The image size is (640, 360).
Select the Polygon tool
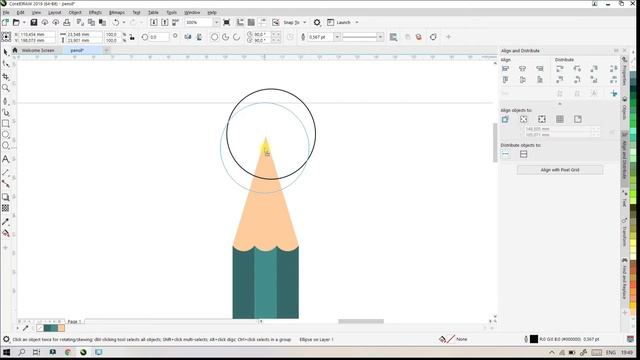point(5,146)
